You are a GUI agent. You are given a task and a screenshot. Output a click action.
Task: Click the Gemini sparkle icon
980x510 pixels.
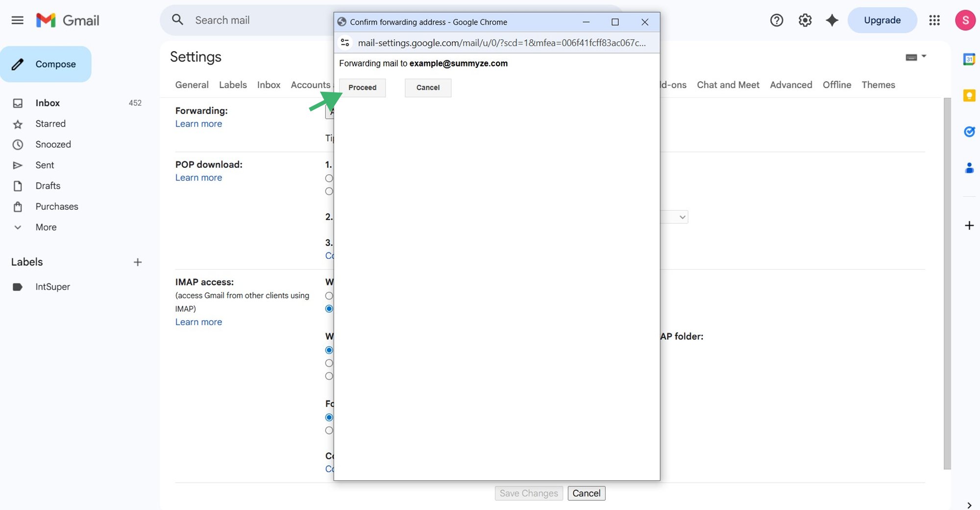point(832,20)
